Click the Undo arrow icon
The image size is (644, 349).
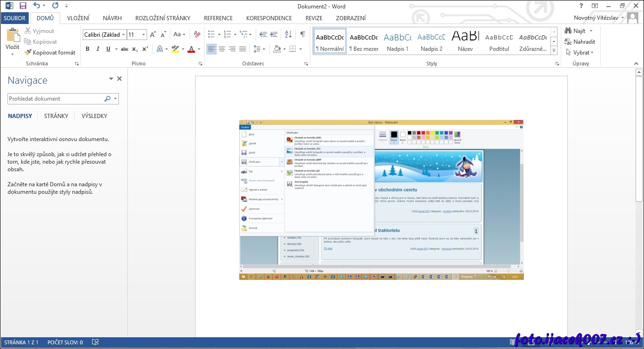[37, 6]
